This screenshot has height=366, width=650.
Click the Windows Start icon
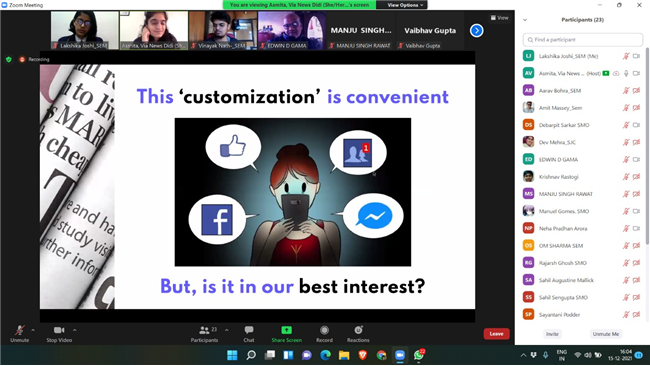point(232,355)
